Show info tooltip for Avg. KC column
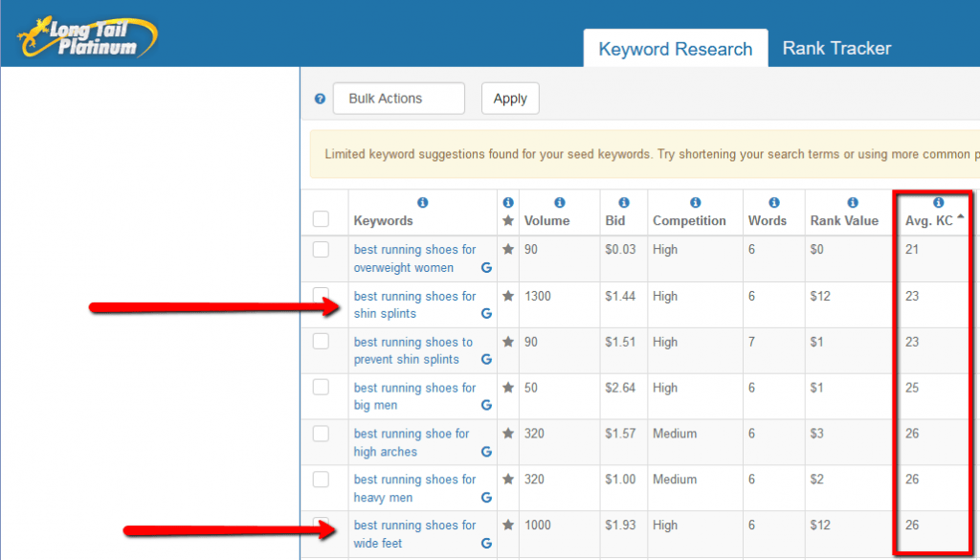Screen dimensions: 980x560 (938, 203)
